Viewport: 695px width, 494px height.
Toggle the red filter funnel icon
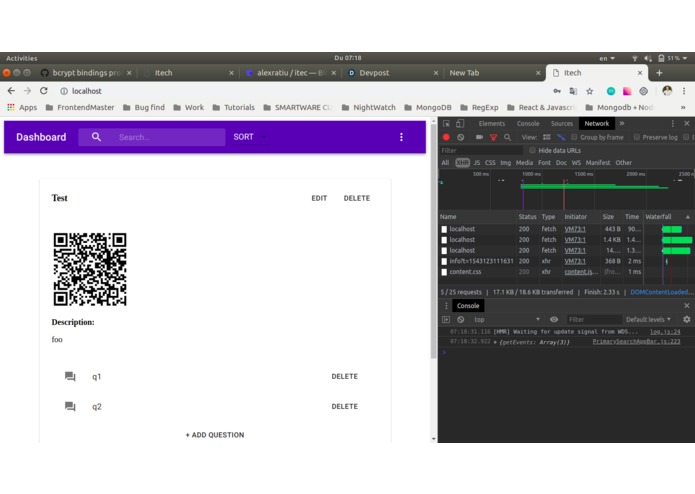493,137
